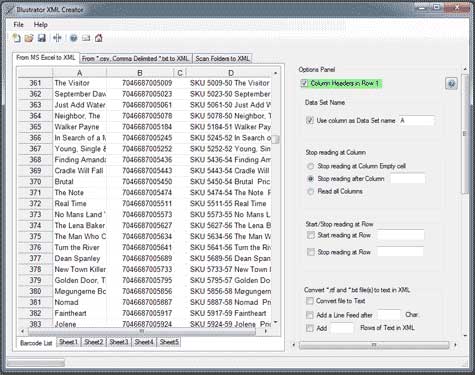Select column D header
The height and width of the screenshot is (375, 475).
point(230,73)
